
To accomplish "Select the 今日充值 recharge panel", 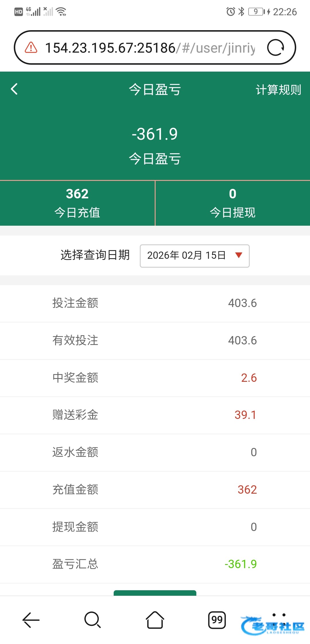I will click(77, 203).
